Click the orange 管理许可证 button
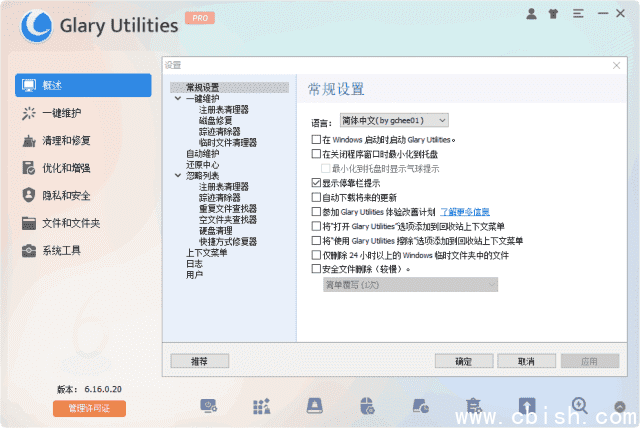Image resolution: width=640 pixels, height=428 pixels. tap(89, 408)
